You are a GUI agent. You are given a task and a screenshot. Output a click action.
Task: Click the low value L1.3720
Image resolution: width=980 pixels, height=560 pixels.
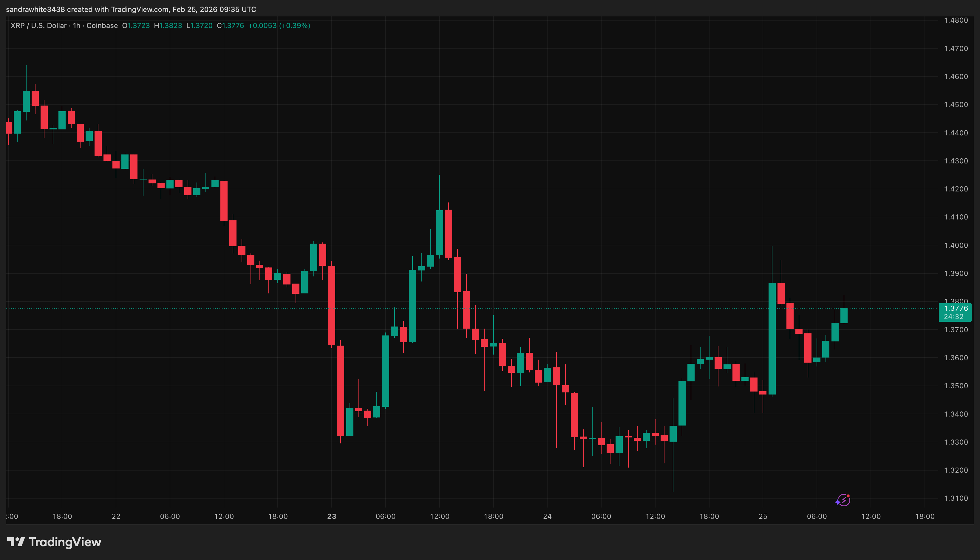click(200, 25)
